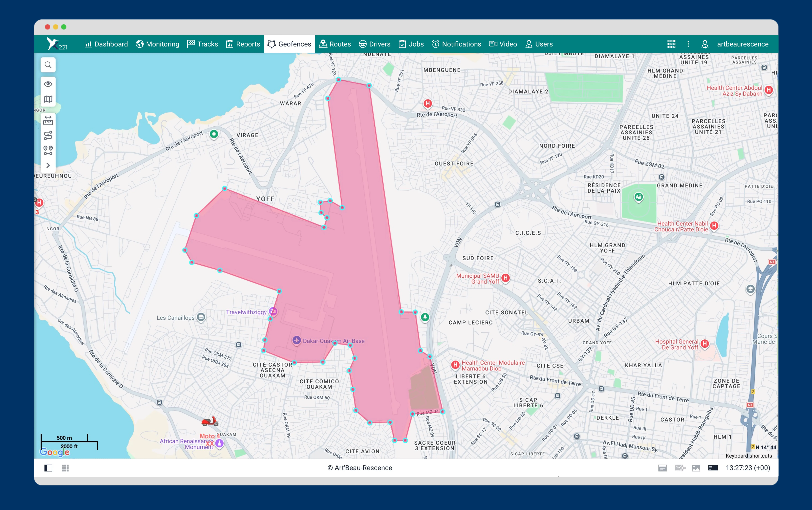Image resolution: width=812 pixels, height=510 pixels.
Task: Click the Travelwithziggy place marker
Action: coord(273,311)
